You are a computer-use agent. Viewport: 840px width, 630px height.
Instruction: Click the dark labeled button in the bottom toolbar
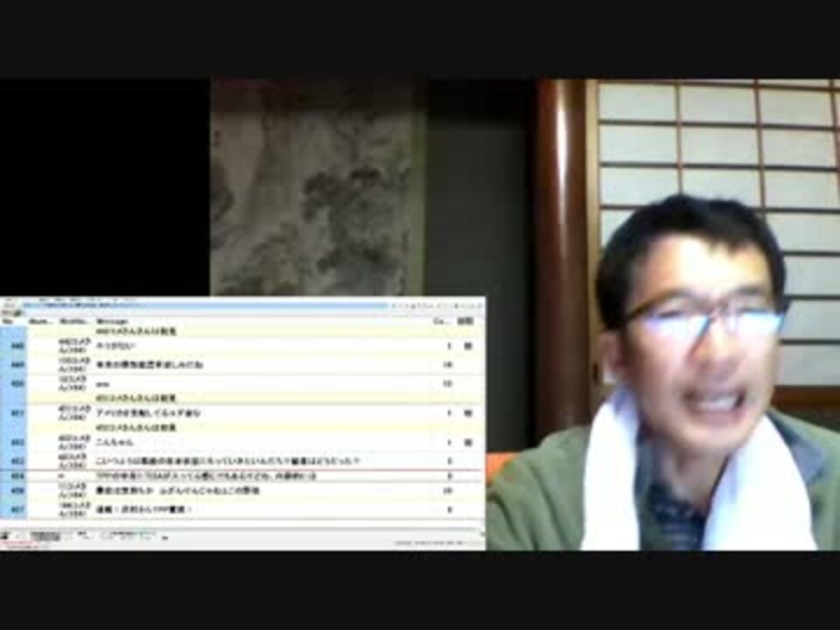tap(45, 535)
